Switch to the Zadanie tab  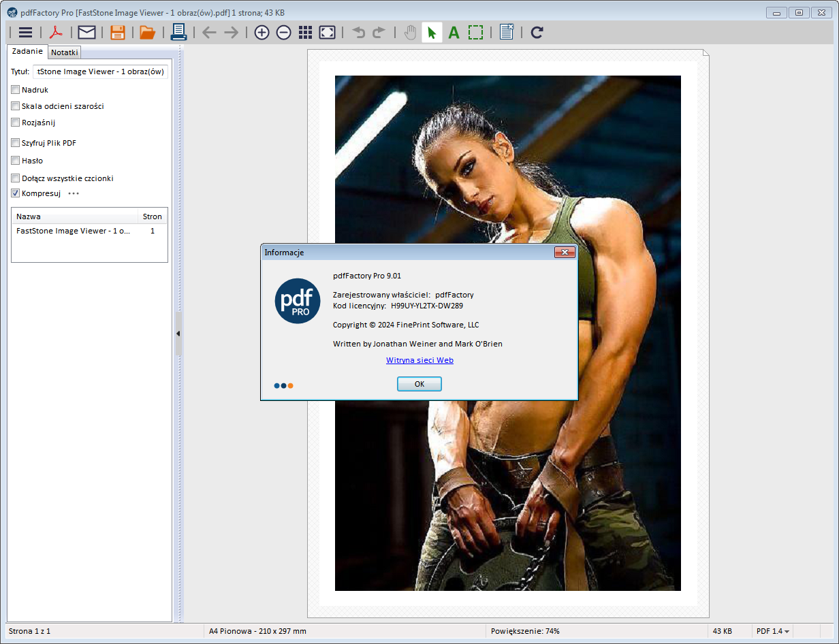point(27,52)
